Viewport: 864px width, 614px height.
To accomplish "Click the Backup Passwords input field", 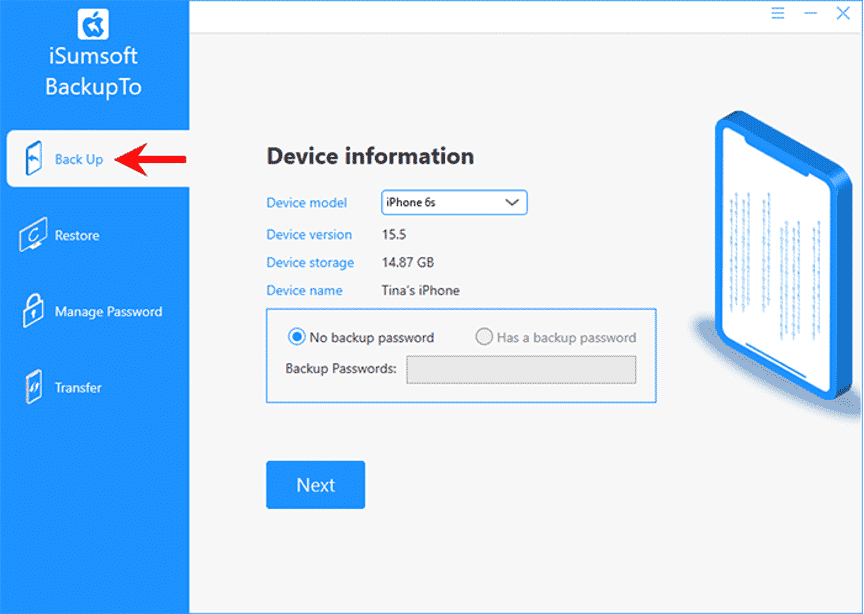I will pos(520,369).
